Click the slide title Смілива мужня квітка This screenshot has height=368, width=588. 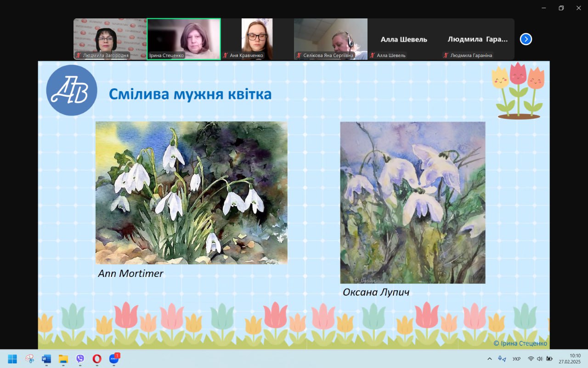(190, 94)
